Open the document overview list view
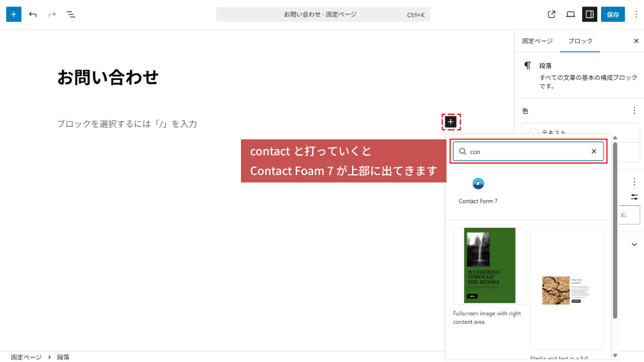This screenshot has height=362, width=644. (x=71, y=14)
